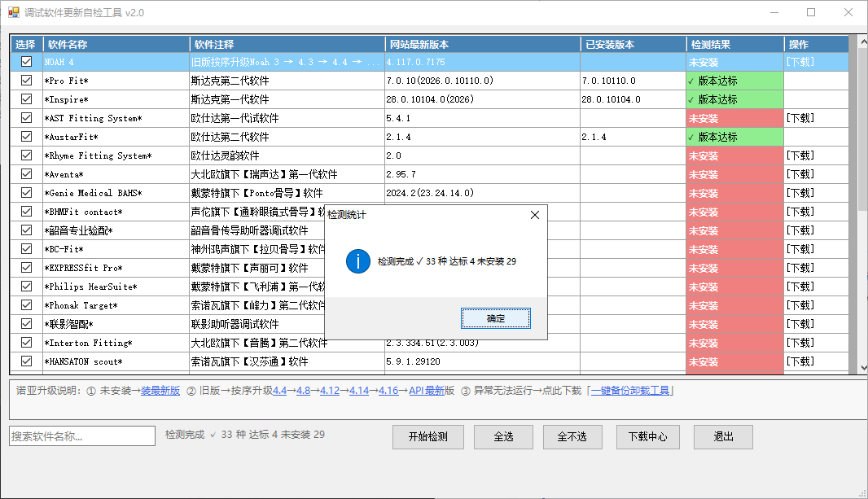Open the API最新版 link

pyautogui.click(x=426, y=391)
